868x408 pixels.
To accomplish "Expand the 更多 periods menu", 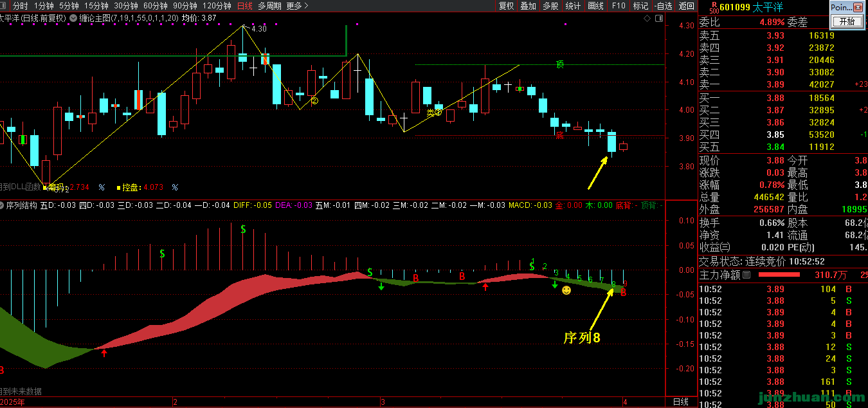I will [297, 6].
